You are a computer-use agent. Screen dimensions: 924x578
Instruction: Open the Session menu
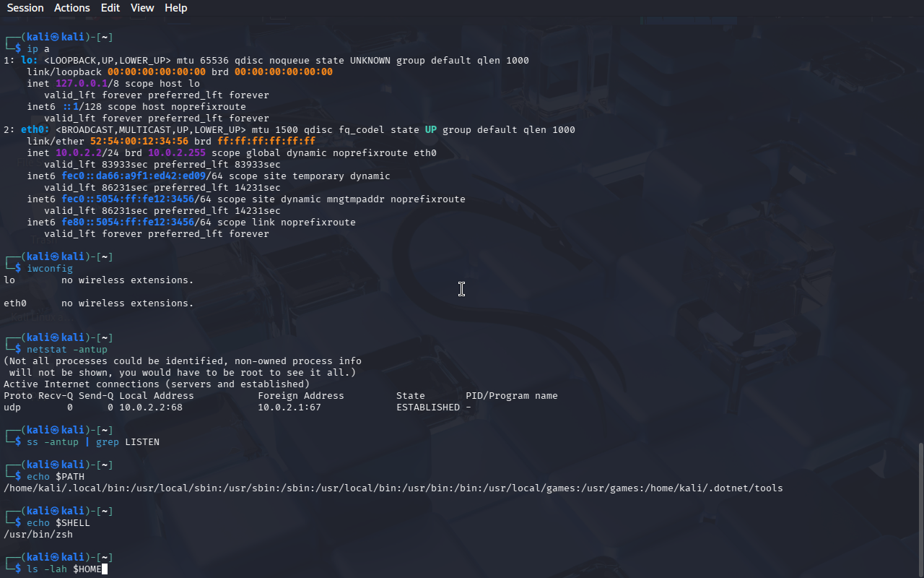25,8
